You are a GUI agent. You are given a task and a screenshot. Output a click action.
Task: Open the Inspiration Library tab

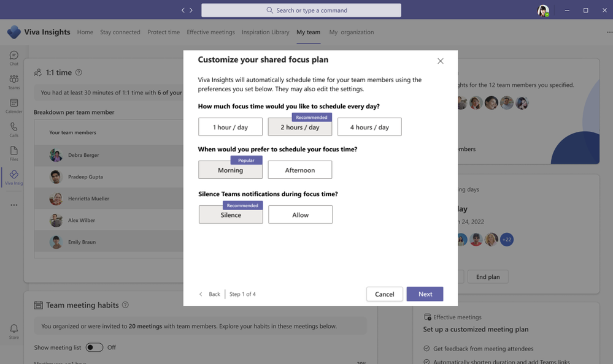[266, 32]
